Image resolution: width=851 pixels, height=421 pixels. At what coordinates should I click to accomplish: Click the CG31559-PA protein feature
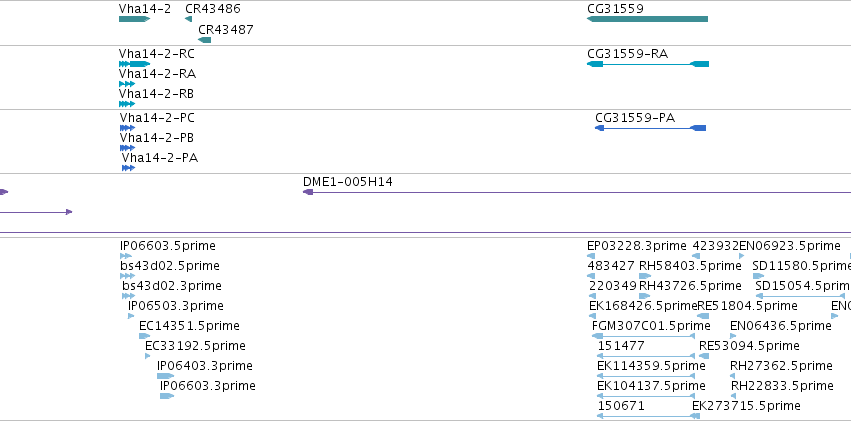651,128
